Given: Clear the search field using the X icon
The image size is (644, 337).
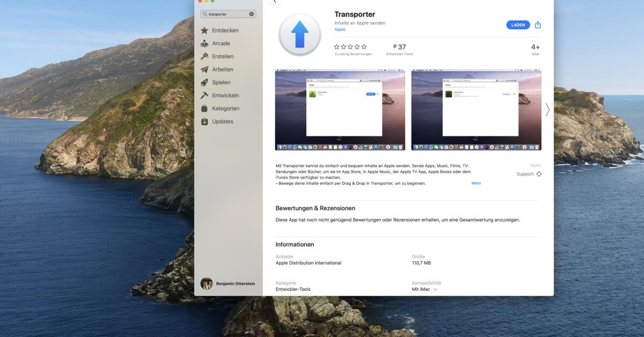Looking at the screenshot, I should [251, 14].
